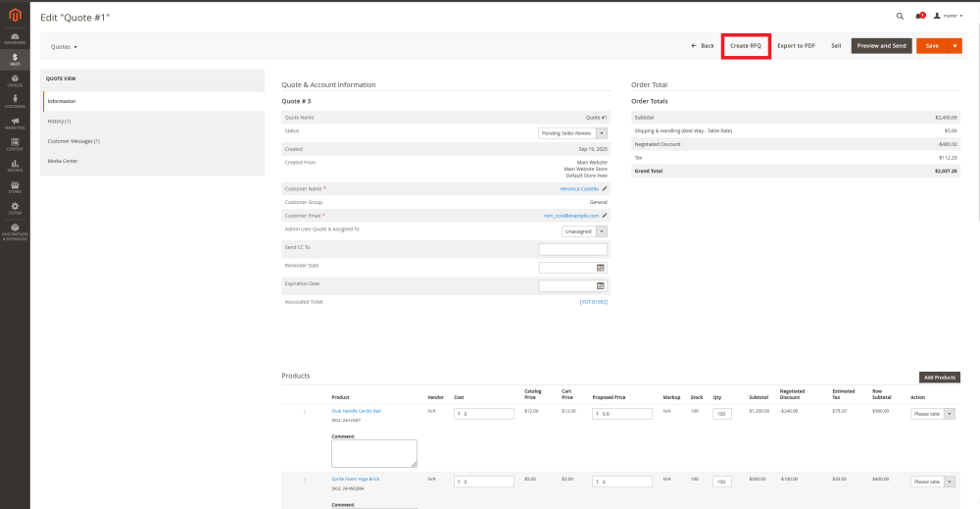The height and width of the screenshot is (509, 980).
Task: Focus the Qty field for Dual Handle Cardio Ball
Action: [x=722, y=413]
